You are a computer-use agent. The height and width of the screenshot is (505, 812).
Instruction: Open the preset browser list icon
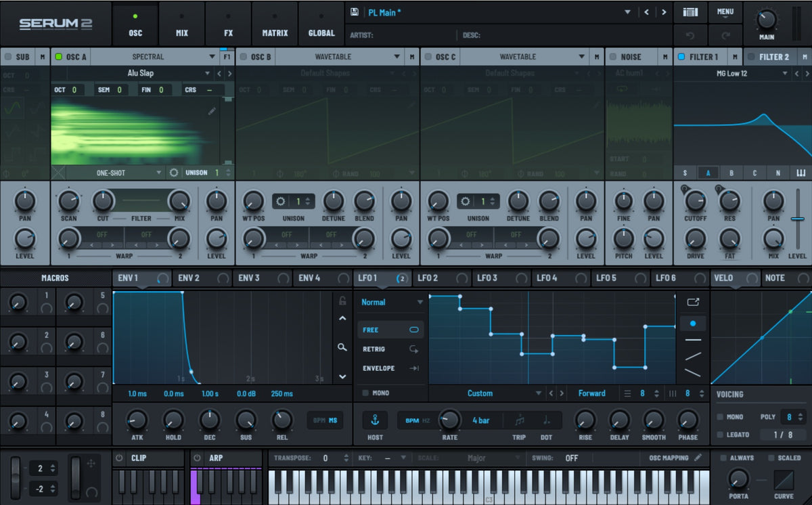690,12
